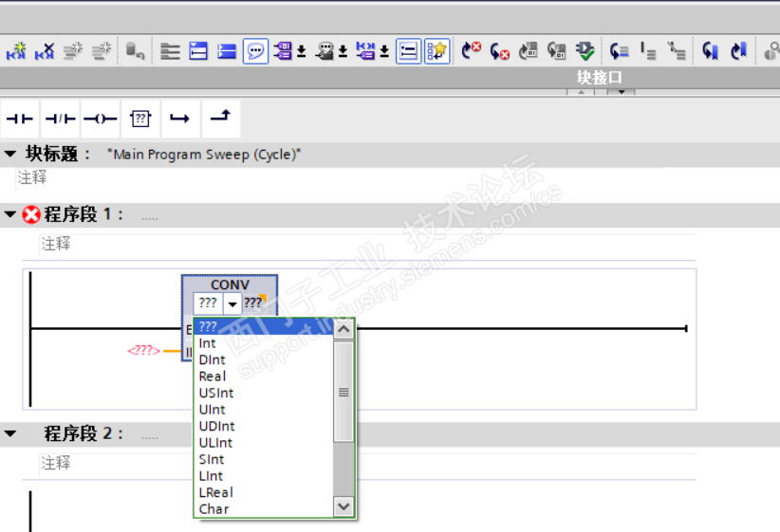This screenshot has height=532, width=780.
Task: Open tag information dropdown arrow
Action: click(344, 51)
